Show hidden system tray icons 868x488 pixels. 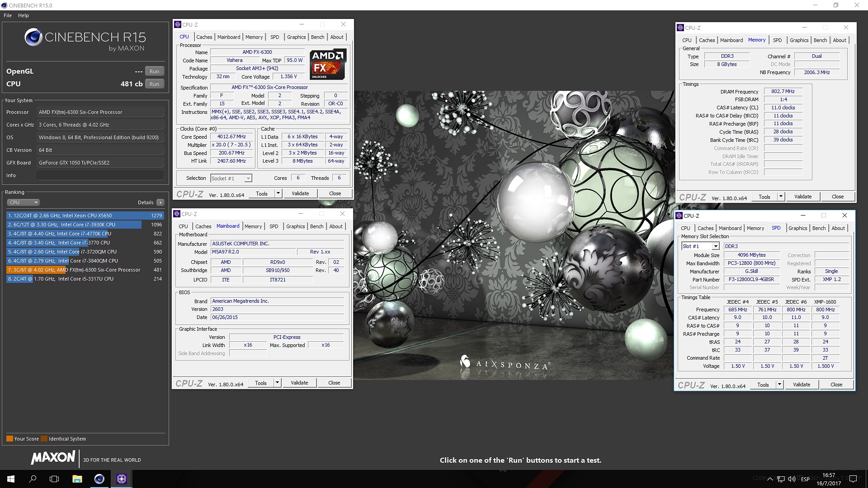coord(770,479)
